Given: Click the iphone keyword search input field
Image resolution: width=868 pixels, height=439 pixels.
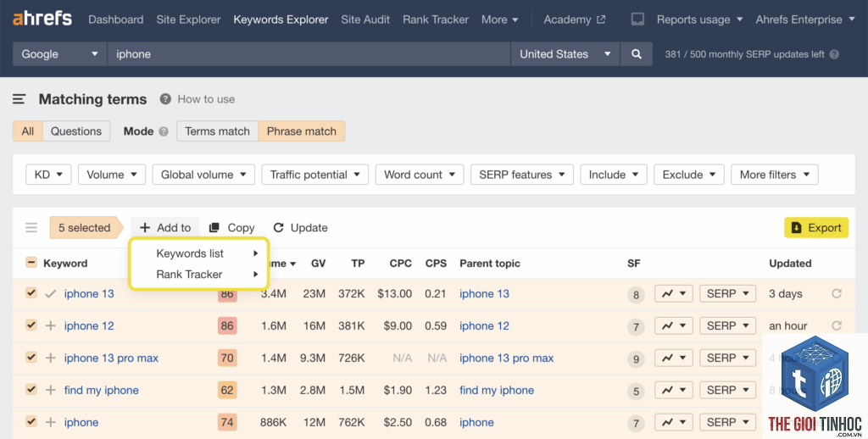Looking at the screenshot, I should 309,54.
